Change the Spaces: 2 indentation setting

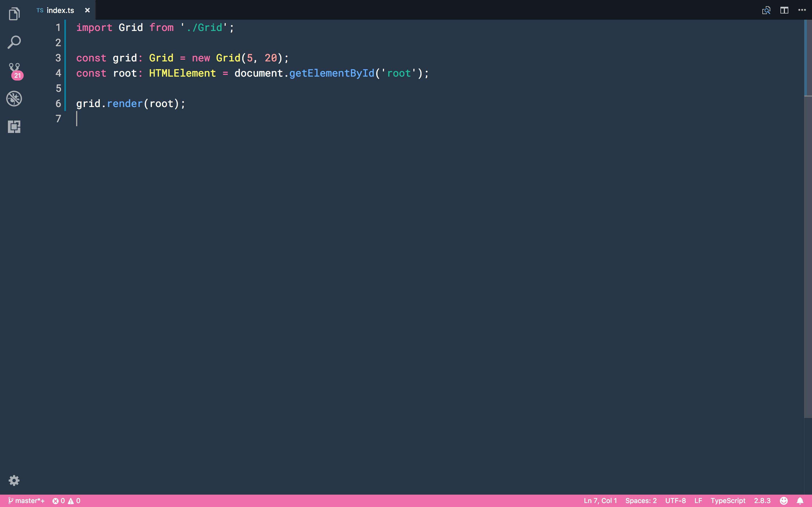coord(641,501)
